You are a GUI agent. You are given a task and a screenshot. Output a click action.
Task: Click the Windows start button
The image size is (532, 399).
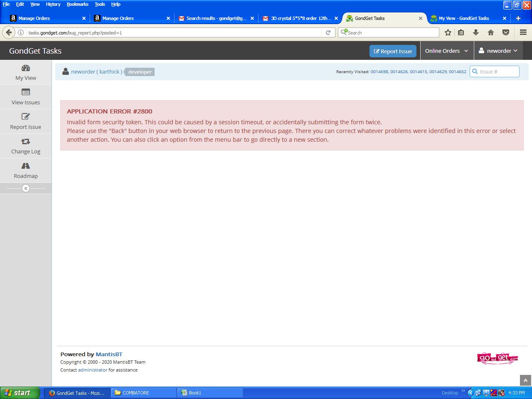(20, 393)
